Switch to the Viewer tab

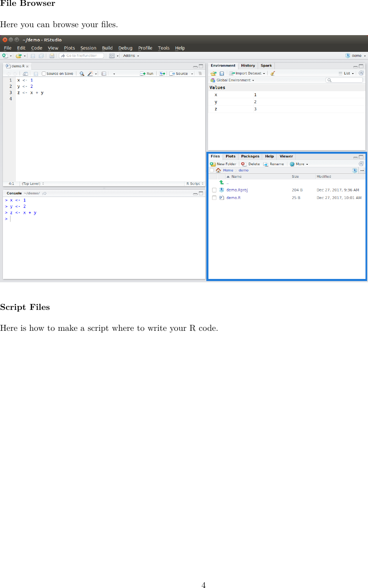pos(286,156)
